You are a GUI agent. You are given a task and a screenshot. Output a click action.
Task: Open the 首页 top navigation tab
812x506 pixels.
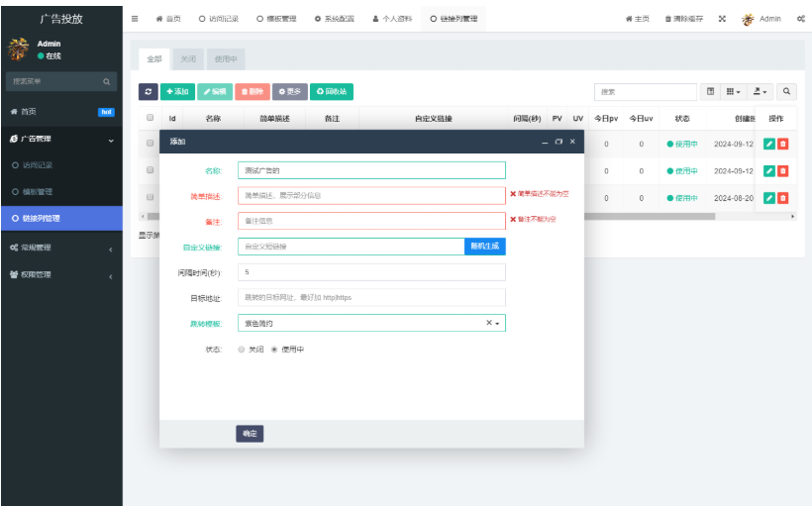(x=168, y=19)
